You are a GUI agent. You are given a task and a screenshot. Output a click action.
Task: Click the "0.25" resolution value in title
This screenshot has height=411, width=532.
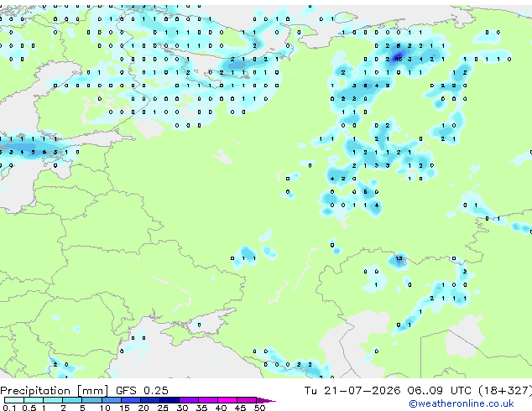pyautogui.click(x=156, y=391)
